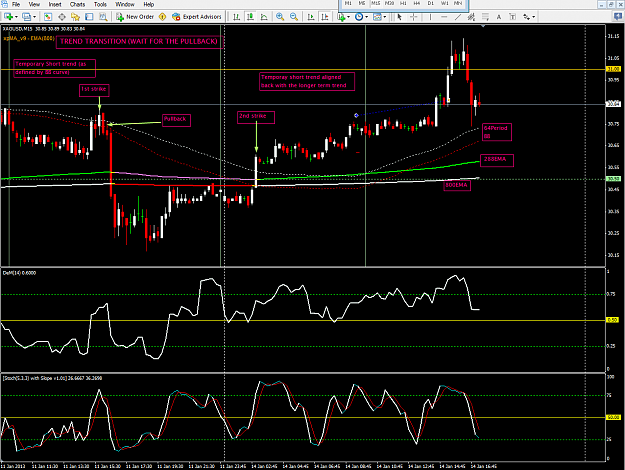Switch timeframe to MN

click(458, 3)
